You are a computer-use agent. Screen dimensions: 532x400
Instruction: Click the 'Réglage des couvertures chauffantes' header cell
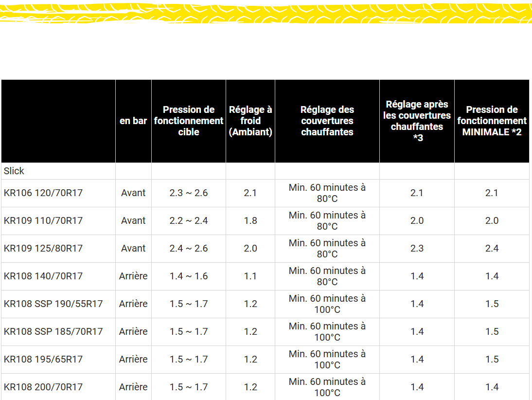click(x=327, y=121)
